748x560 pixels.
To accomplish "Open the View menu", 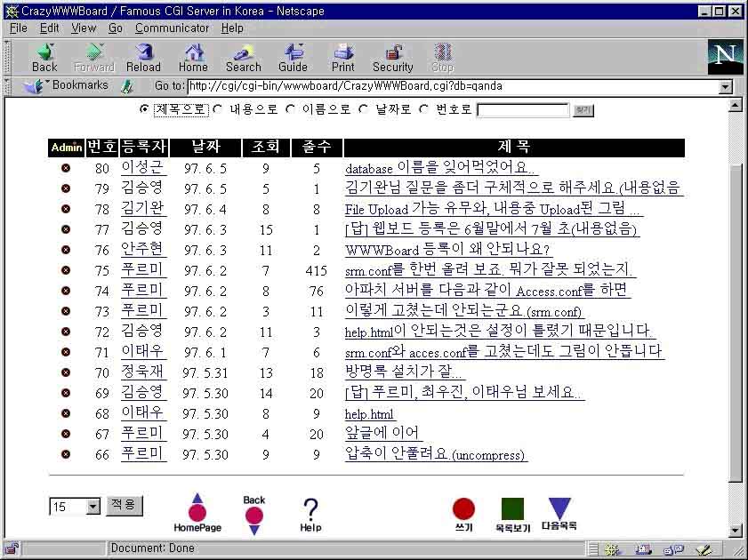I will (x=84, y=28).
